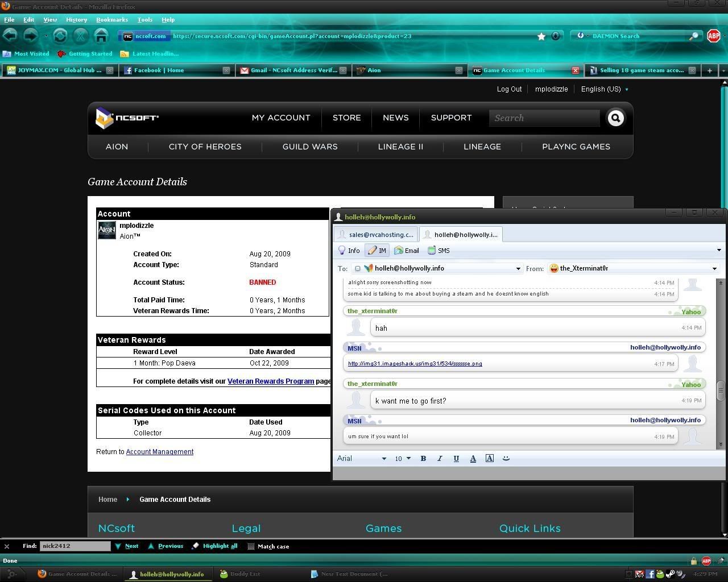Toggle the Match case checkbox

coord(251,546)
